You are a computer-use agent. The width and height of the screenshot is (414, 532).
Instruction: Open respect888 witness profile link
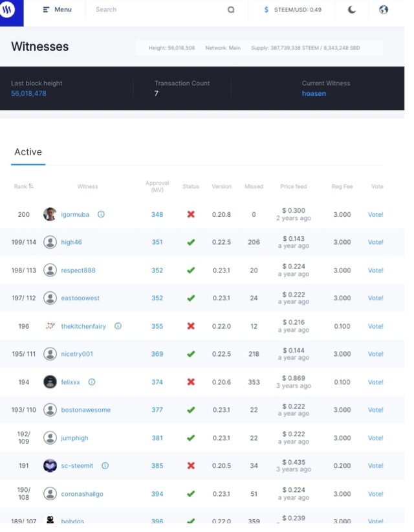pos(78,271)
